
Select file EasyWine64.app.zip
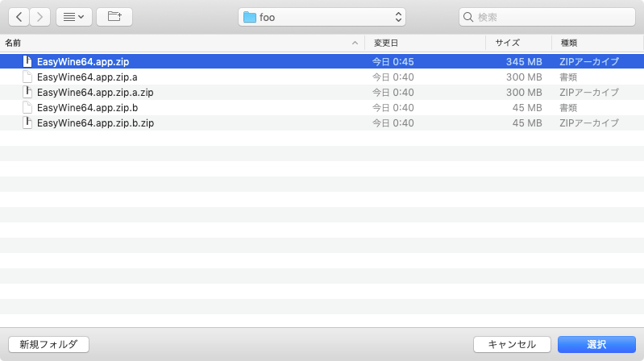coord(322,61)
